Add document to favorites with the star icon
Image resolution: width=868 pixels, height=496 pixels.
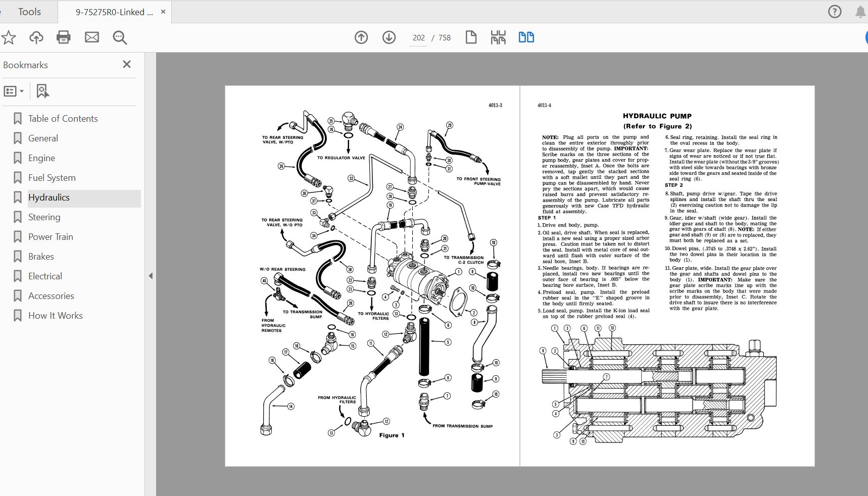9,37
